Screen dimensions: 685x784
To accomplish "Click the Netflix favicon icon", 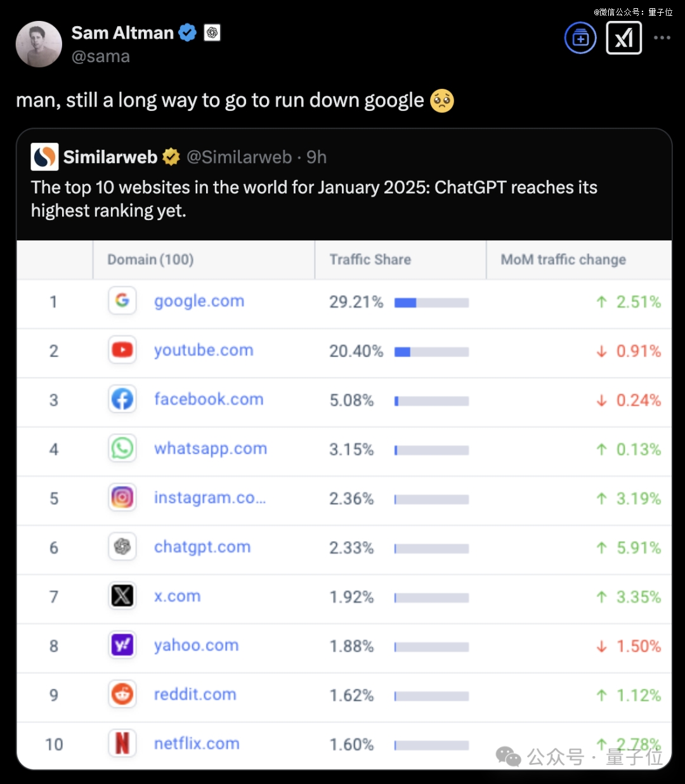I will coord(122,743).
